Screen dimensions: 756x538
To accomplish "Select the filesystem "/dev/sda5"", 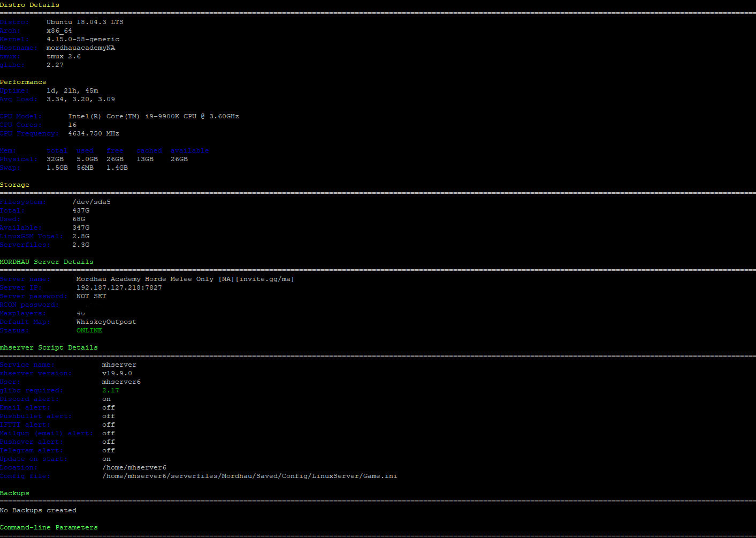I will coord(91,202).
